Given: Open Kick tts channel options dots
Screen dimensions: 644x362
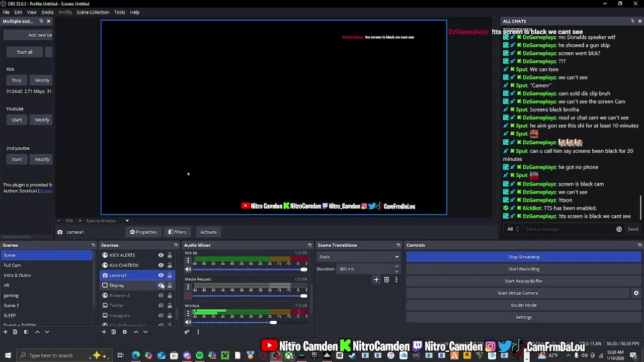Looking at the screenshot, I should [188, 260].
